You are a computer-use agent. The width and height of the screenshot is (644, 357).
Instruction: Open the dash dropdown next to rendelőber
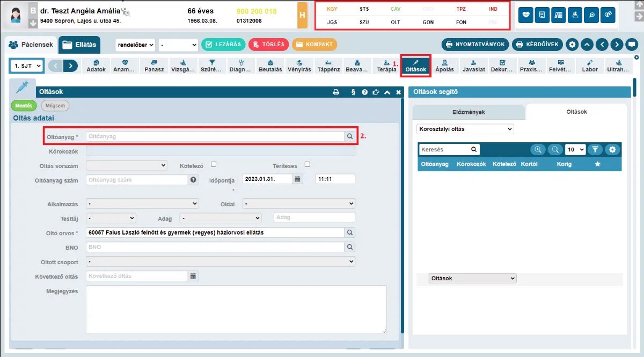[179, 45]
